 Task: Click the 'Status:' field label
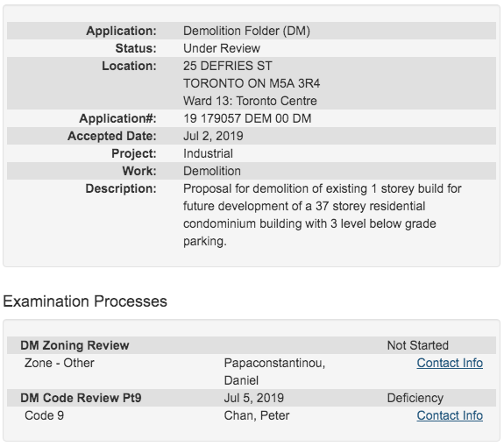tap(136, 48)
